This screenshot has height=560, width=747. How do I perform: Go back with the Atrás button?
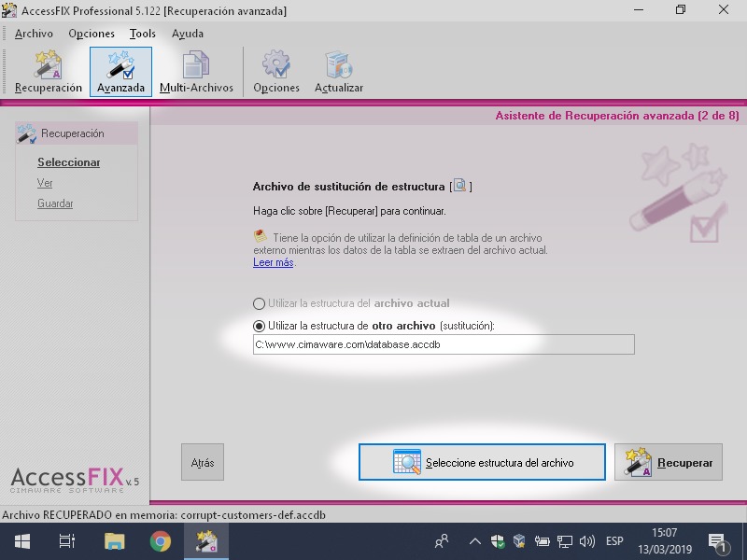pos(202,463)
